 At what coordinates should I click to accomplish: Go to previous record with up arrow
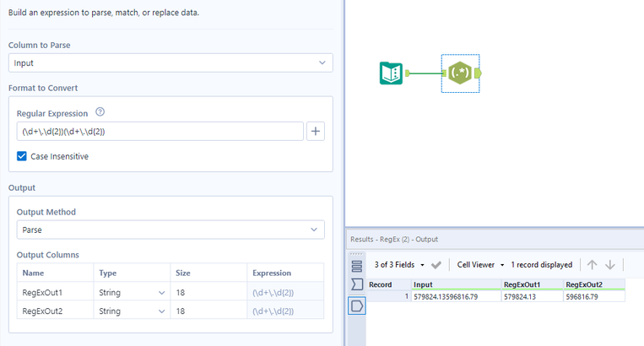tap(592, 265)
